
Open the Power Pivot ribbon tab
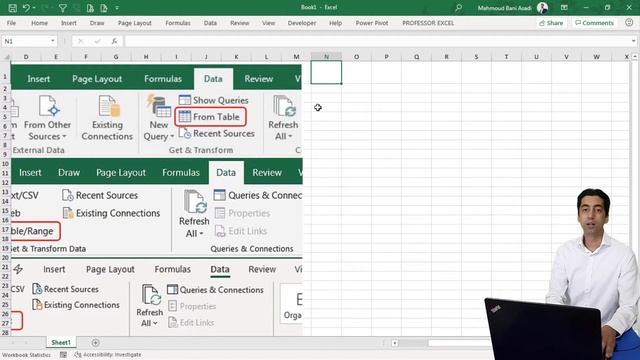372,23
